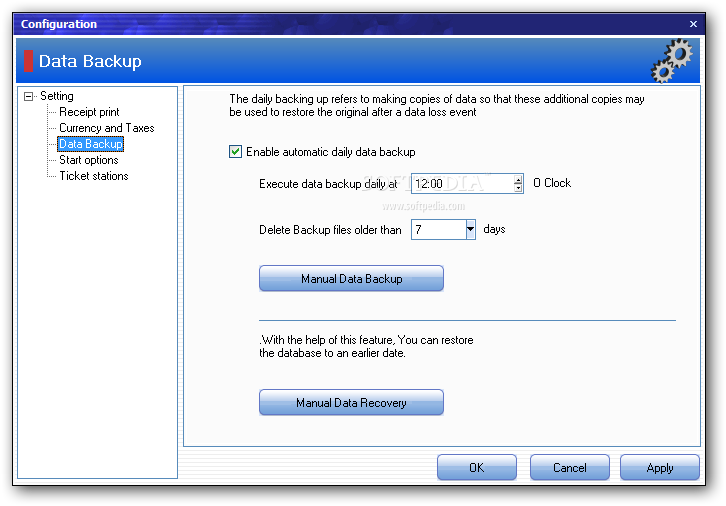Decrease backup time with down spinner arrow
Viewport: 726px width, 506px height.
(518, 188)
